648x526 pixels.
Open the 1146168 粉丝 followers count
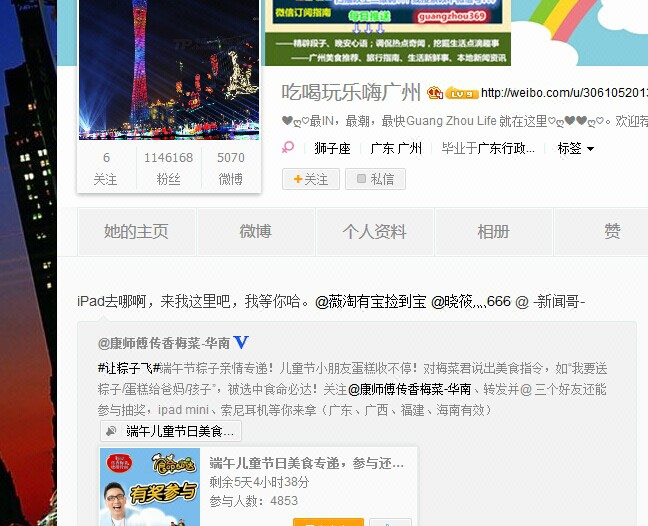pyautogui.click(x=168, y=168)
